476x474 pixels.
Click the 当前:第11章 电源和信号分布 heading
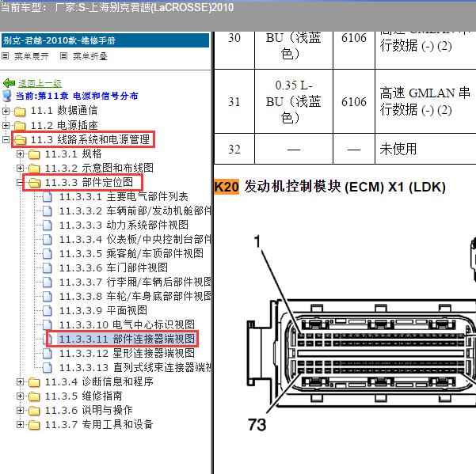(x=77, y=96)
